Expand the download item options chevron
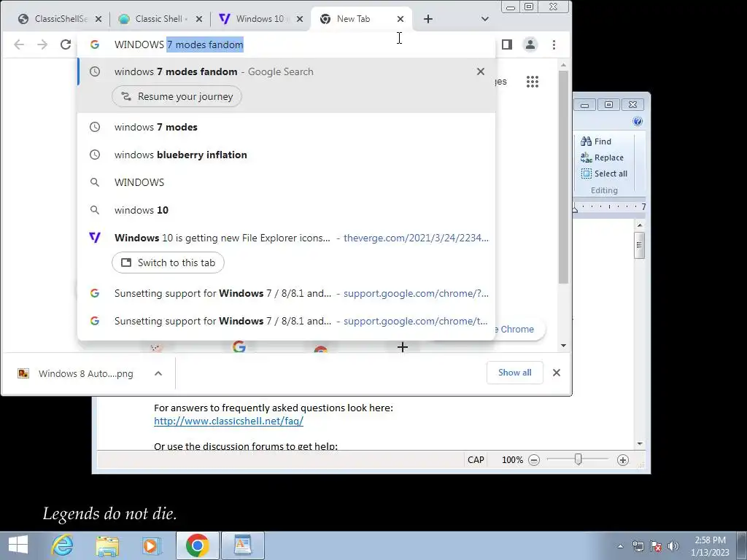747x560 pixels. (158, 374)
